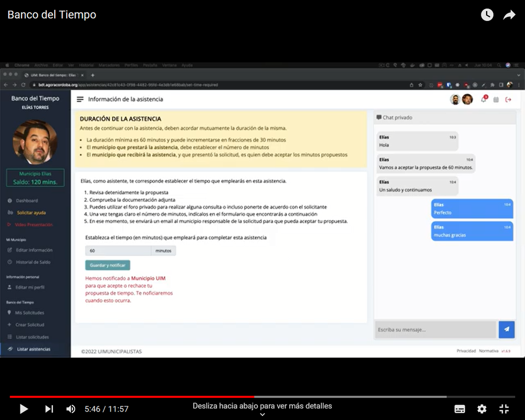Screen dimensions: 525x420
Task: Open Solicitar ayuda in sidebar
Action: (31, 213)
